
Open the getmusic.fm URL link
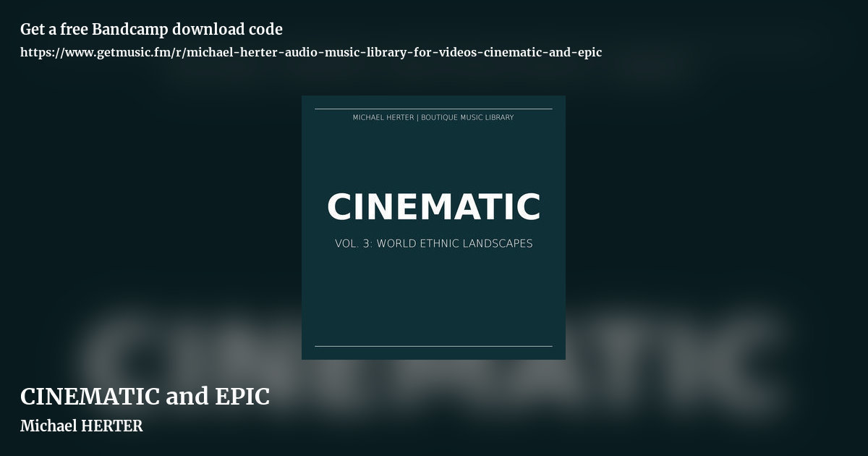(311, 52)
